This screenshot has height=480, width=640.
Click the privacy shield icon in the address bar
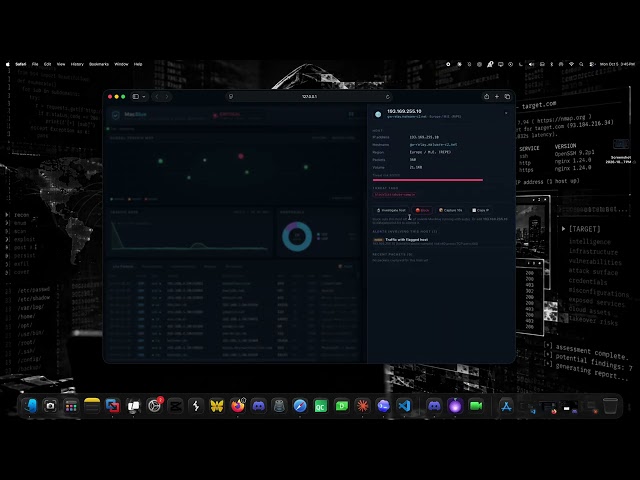pyautogui.click(x=231, y=97)
